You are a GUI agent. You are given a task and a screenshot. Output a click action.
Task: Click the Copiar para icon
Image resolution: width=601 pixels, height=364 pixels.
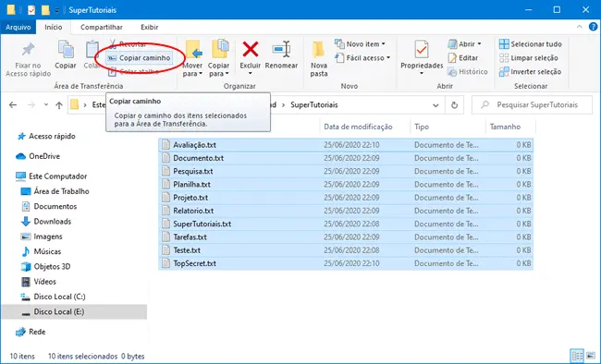(219, 50)
